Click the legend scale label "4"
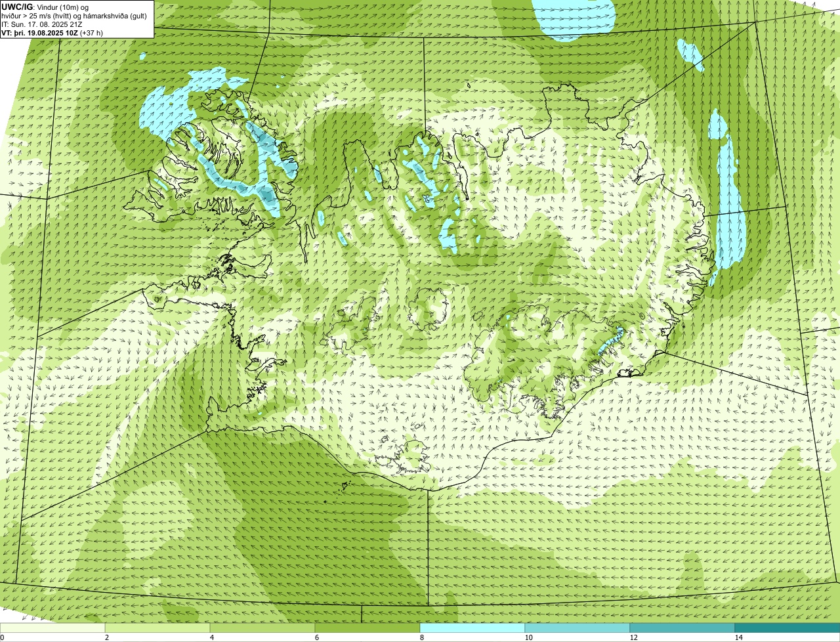840x642 pixels. 211,637
